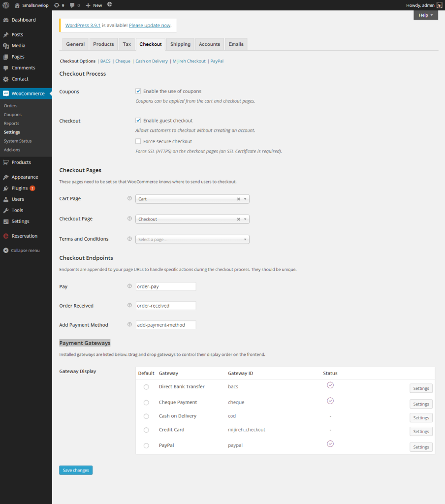Click the sidebar Settings sliders icon
Image resolution: width=445 pixels, height=504 pixels.
(6, 221)
